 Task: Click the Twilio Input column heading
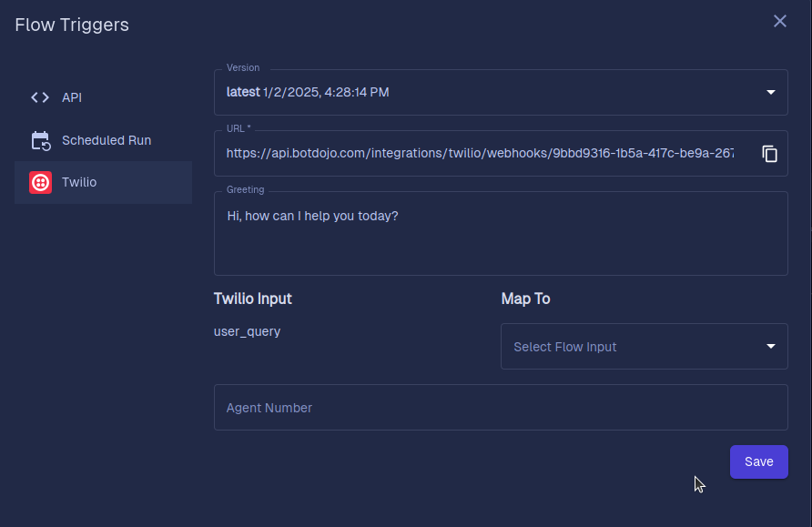(253, 299)
